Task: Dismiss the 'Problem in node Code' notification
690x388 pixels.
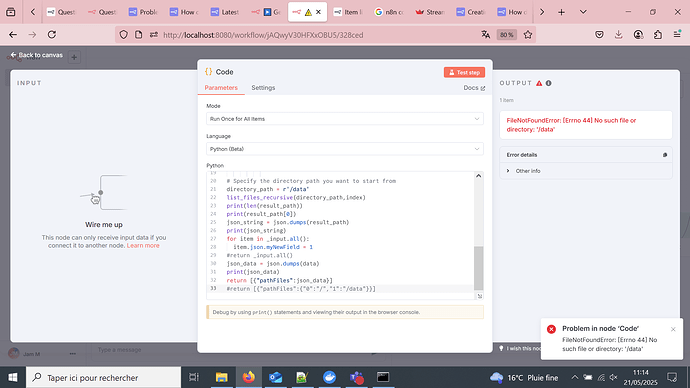Action: pos(673,329)
